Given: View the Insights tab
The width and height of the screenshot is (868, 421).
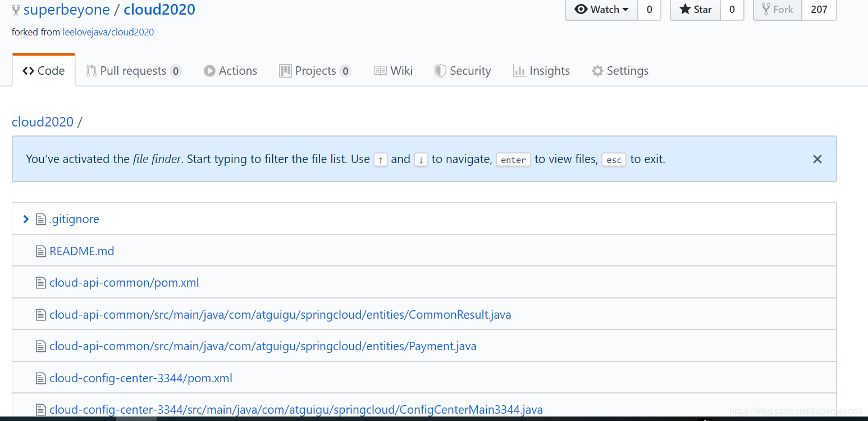Looking at the screenshot, I should click(541, 71).
